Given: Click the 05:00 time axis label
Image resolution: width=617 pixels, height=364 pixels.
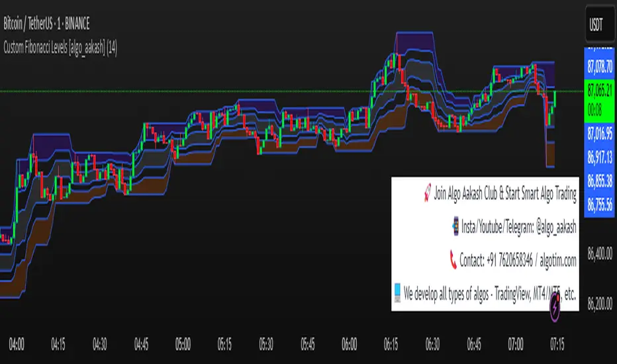Looking at the screenshot, I should 183,344.
